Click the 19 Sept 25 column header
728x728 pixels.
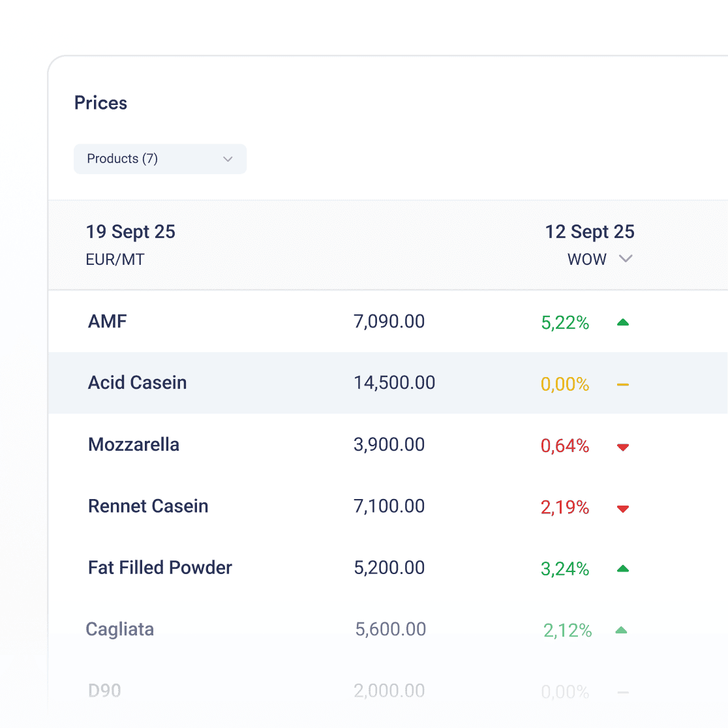pos(130,232)
